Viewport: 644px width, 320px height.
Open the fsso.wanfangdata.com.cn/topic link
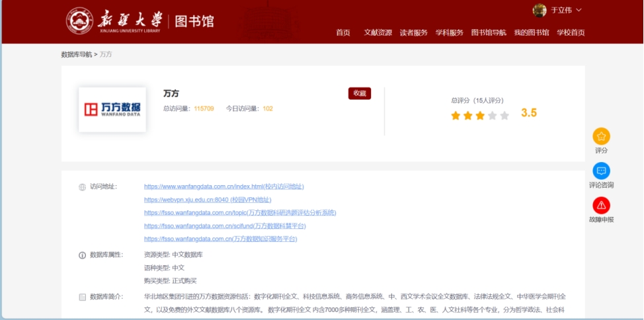pos(240,213)
